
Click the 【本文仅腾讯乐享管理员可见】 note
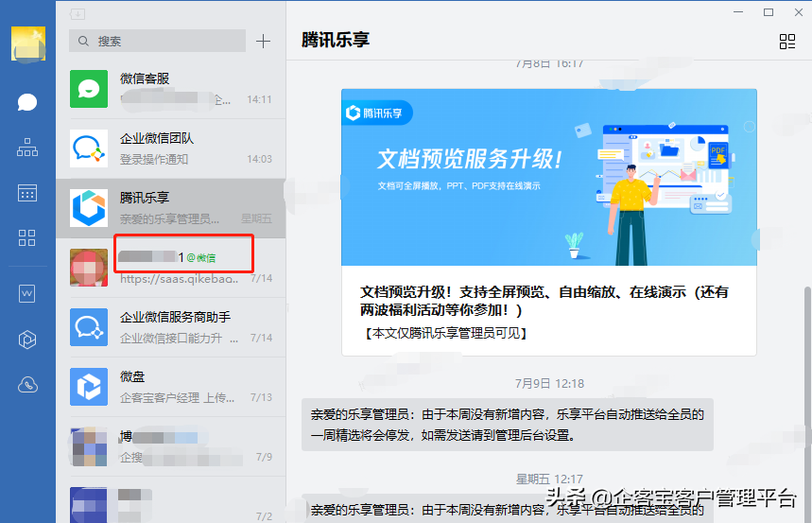446,333
